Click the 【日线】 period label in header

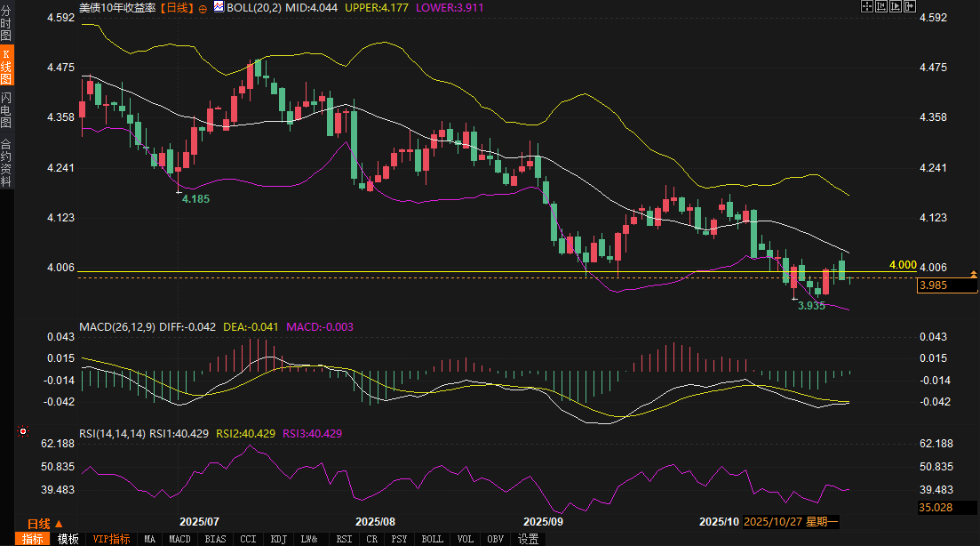click(x=177, y=8)
